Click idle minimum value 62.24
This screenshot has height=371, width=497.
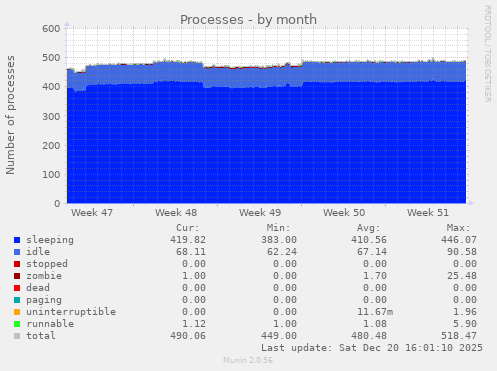(x=282, y=252)
